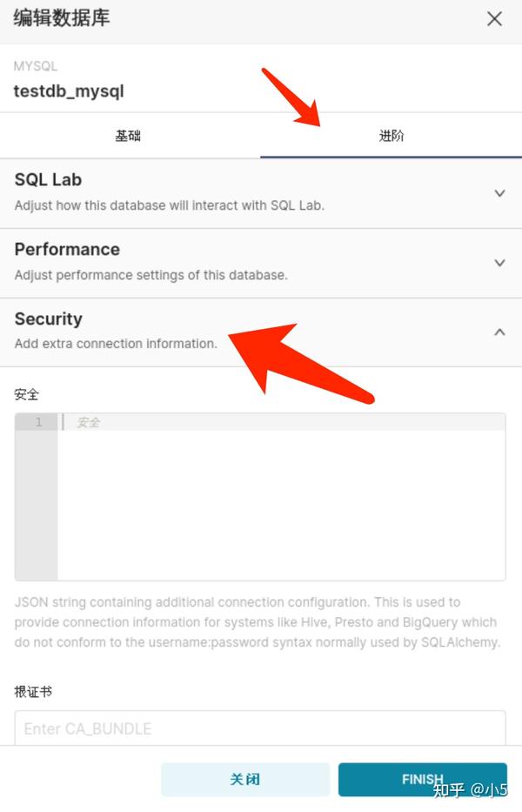Click 'Add extra connection information' description
This screenshot has height=812, width=522.
116,344
